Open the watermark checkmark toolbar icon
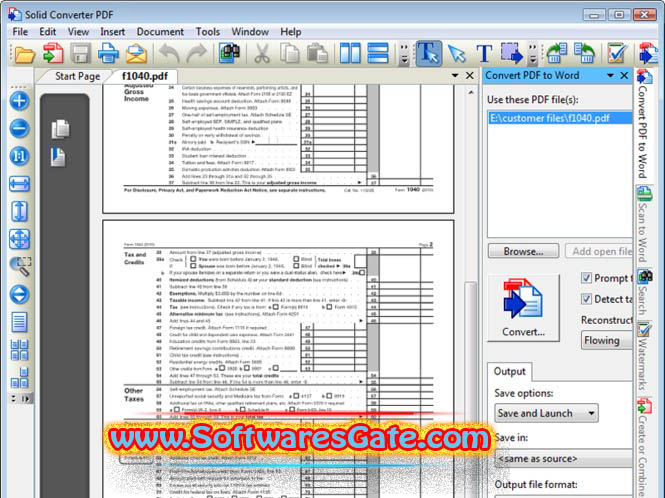 [617, 53]
